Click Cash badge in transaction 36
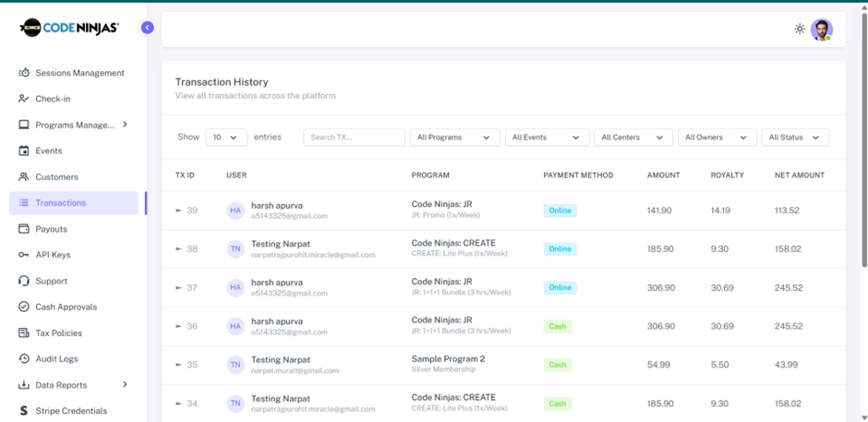Image resolution: width=868 pixels, height=422 pixels. pos(558,326)
